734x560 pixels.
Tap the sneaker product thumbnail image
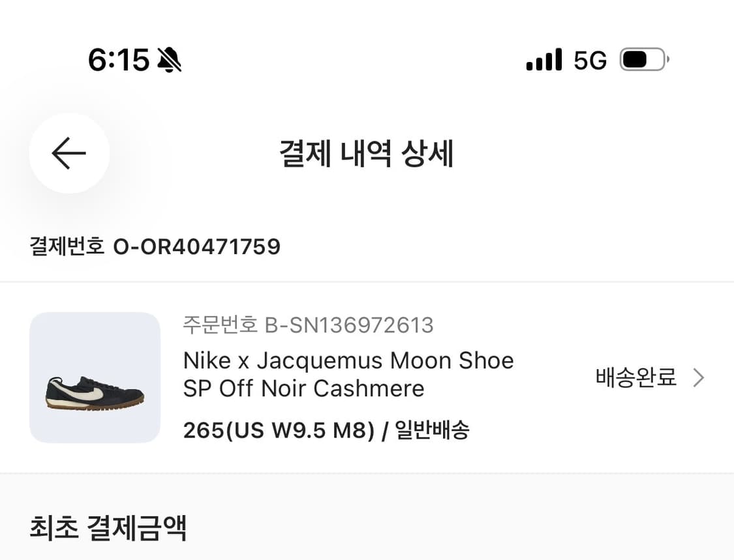[x=95, y=378]
